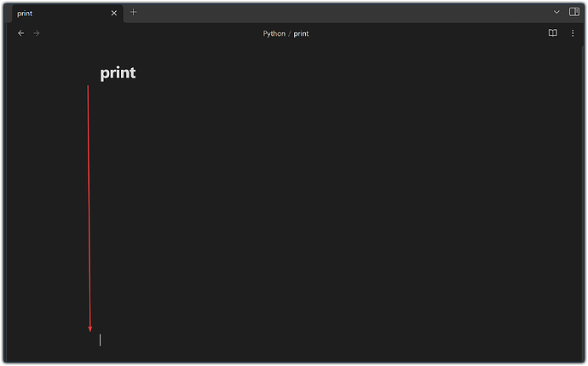
Task: Click the print note heading
Action: [x=118, y=73]
